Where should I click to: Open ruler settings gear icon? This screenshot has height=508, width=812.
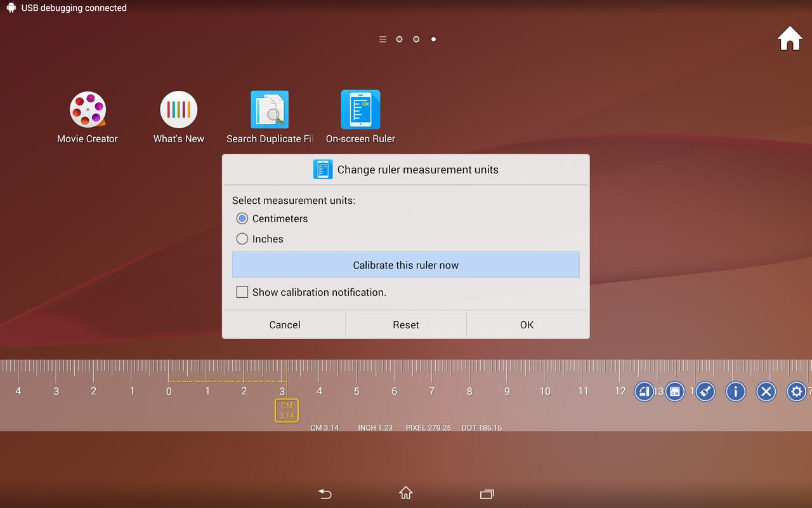(797, 391)
